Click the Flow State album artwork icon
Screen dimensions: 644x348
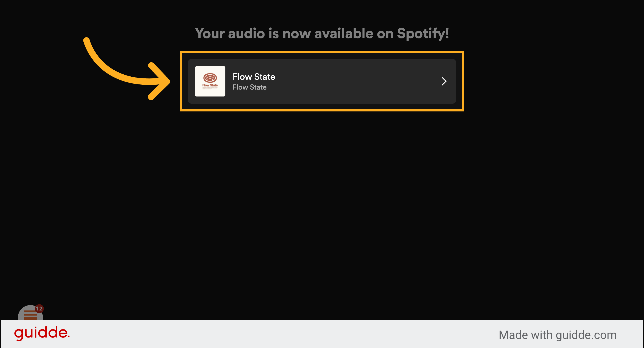tap(210, 81)
